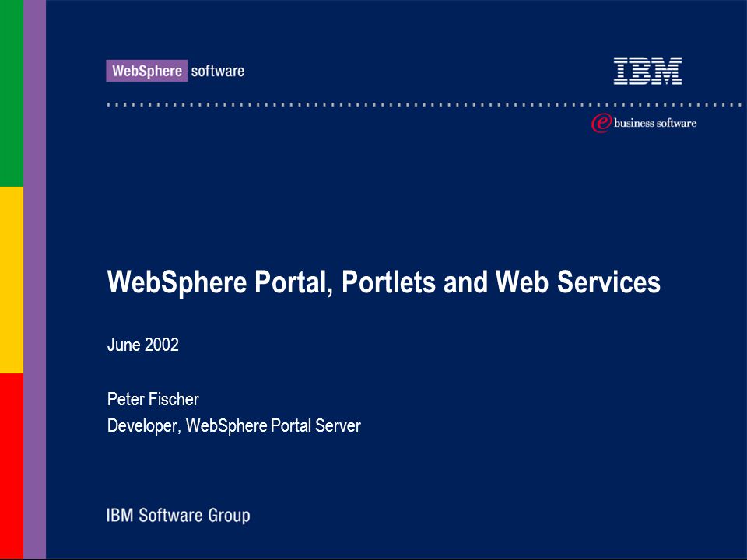747x560 pixels.
Task: Click the red e-business logo mark
Action: [x=601, y=123]
